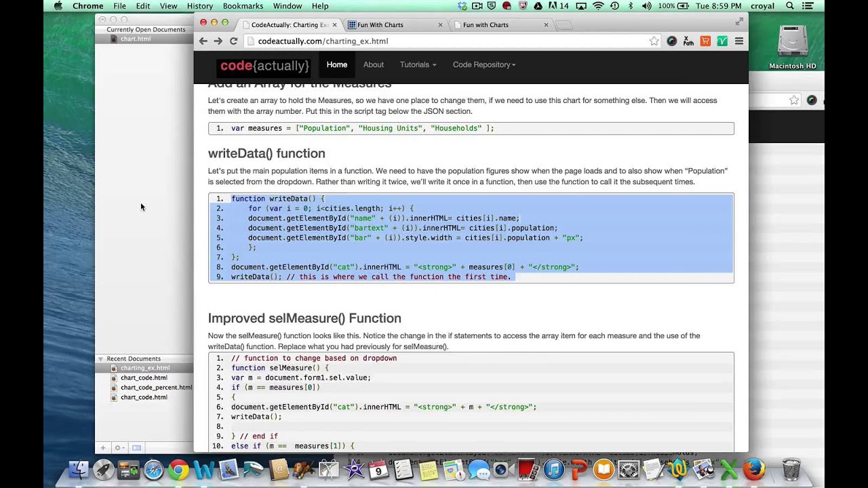The image size is (868, 488).
Task: Reload the codeactually.com page
Action: [233, 41]
